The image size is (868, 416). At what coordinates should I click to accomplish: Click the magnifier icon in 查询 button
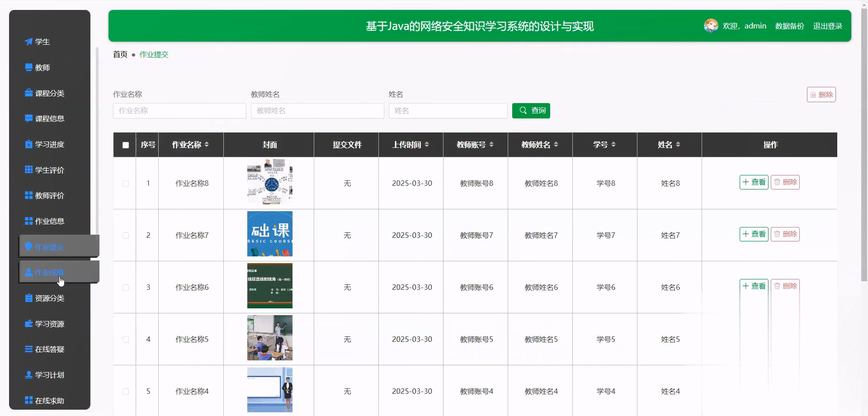pos(523,110)
